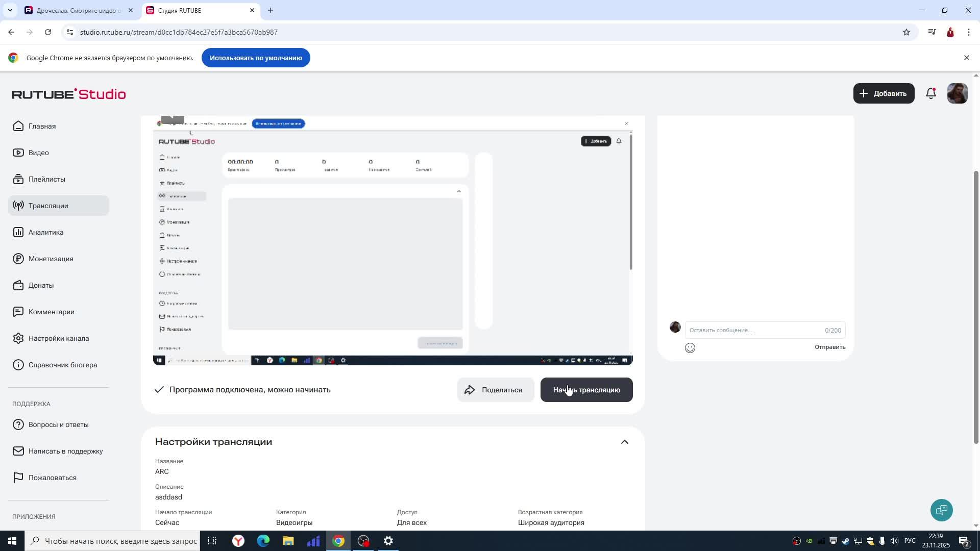Click the RUTUBE Studio logo

tap(69, 94)
